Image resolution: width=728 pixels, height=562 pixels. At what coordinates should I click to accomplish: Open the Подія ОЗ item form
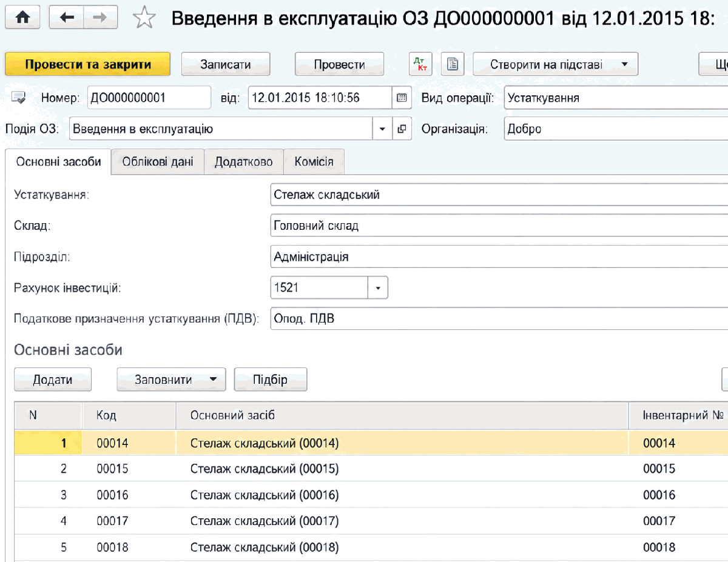402,129
